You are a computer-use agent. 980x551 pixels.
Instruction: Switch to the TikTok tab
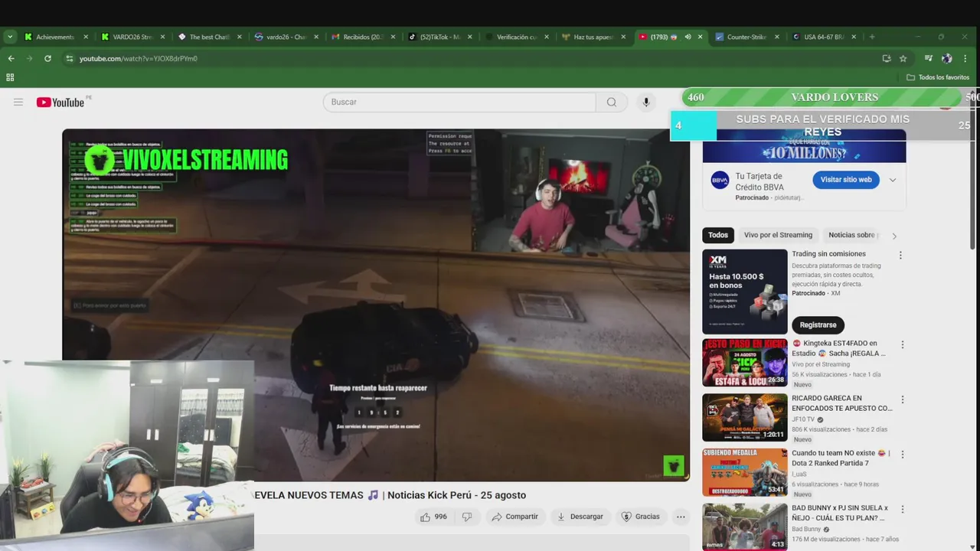coord(440,37)
